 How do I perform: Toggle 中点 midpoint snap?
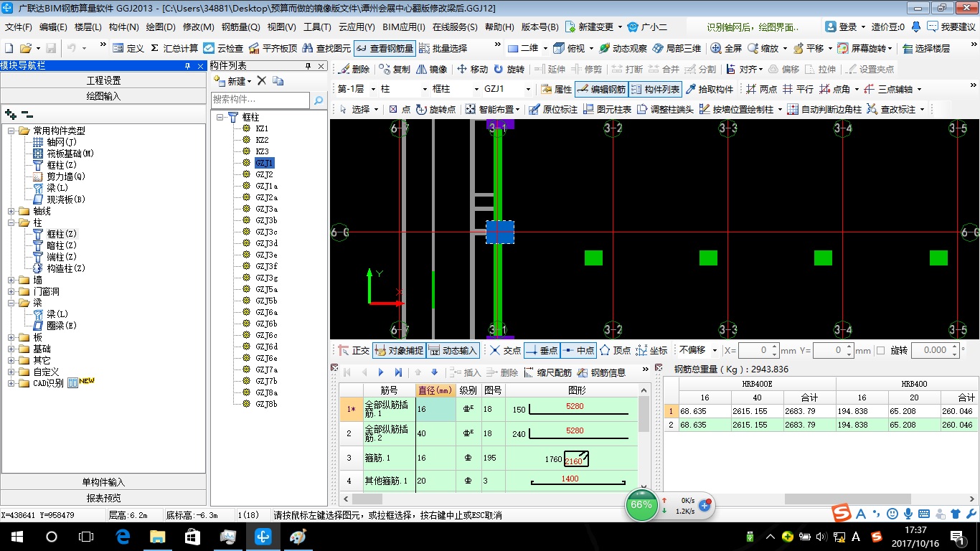tap(578, 350)
